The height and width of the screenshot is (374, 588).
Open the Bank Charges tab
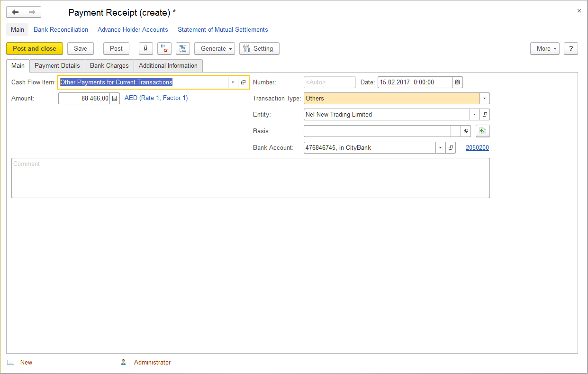click(x=109, y=65)
